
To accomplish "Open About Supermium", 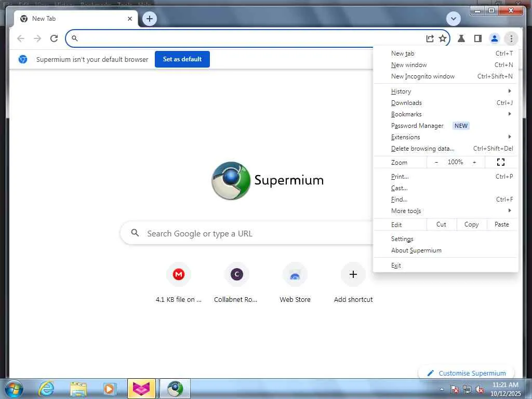I will (445, 250).
